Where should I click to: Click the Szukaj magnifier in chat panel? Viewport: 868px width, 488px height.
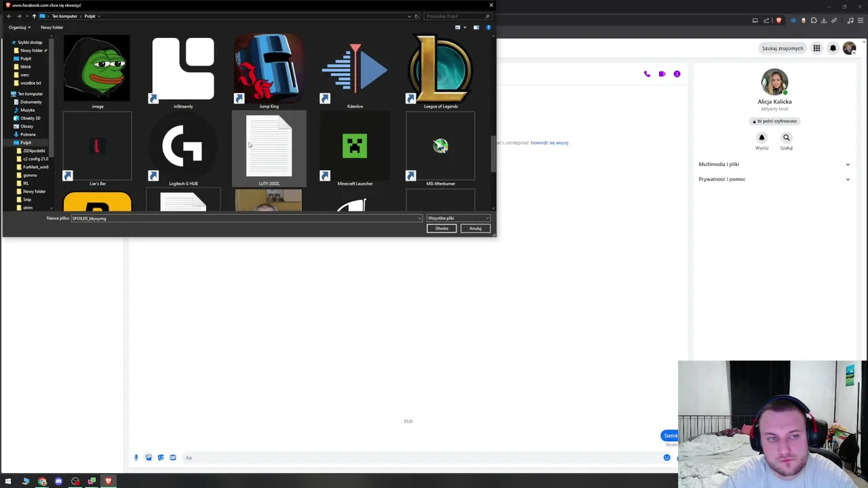point(787,138)
